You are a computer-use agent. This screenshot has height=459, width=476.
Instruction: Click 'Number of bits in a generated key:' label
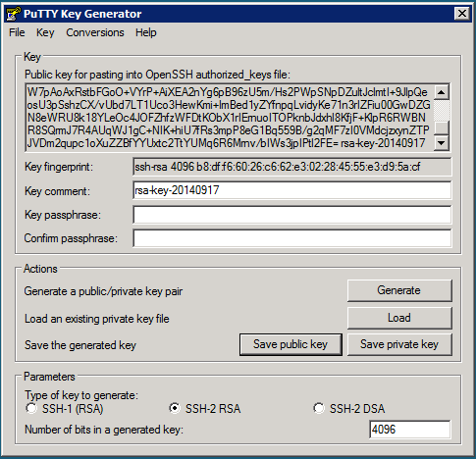(104, 430)
